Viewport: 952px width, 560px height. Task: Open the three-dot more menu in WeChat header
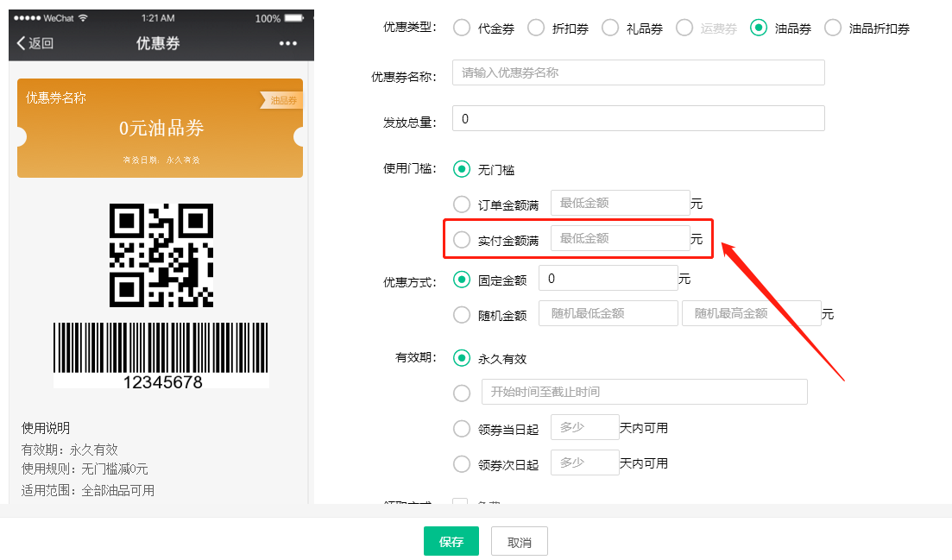tap(287, 43)
